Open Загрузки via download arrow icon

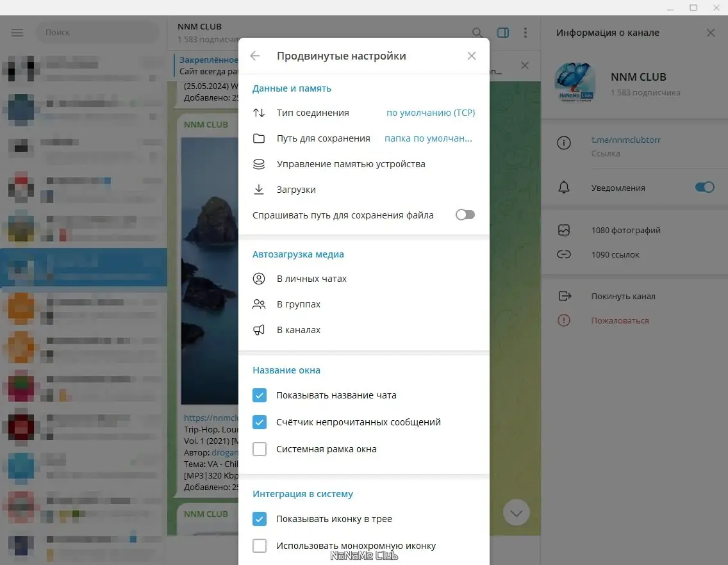259,189
